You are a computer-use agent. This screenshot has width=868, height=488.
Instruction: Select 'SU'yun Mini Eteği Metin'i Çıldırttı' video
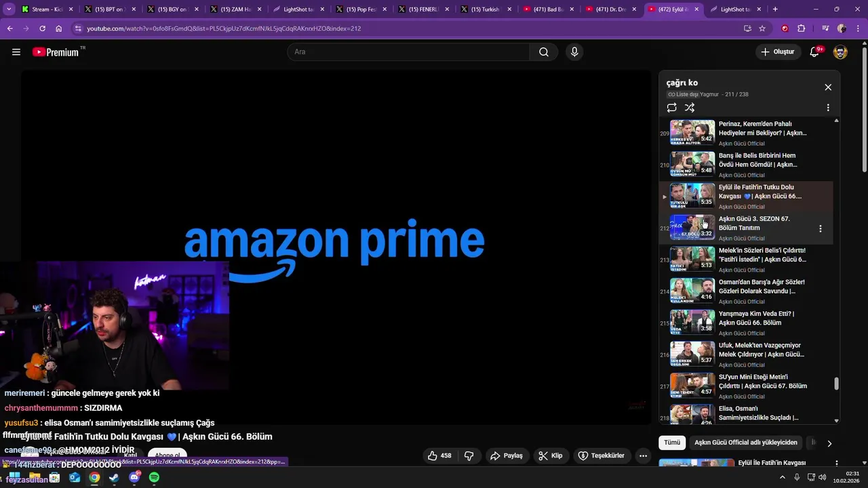[x=746, y=387]
